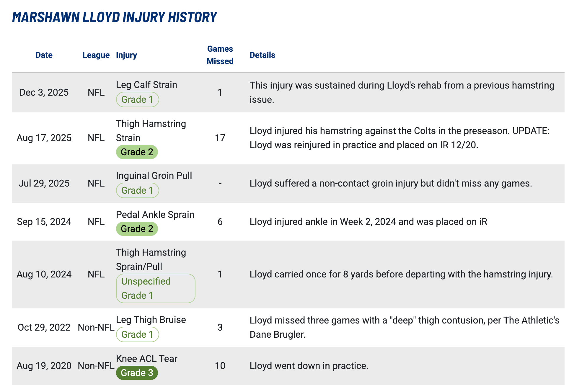This screenshot has height=392, width=574.
Task: Click Grade 1 badge under Leg Thigh Bruise
Action: 138,335
